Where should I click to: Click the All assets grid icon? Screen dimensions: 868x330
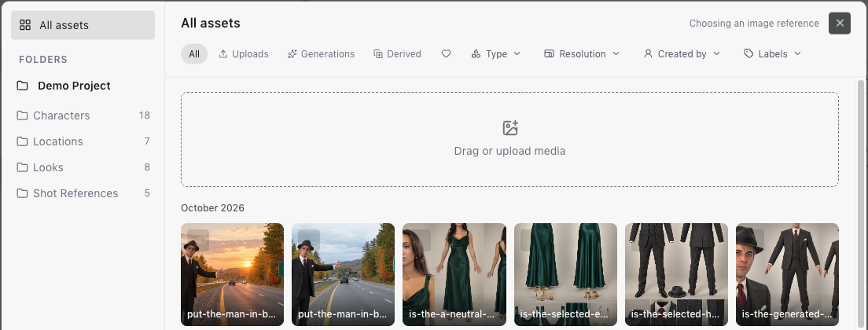coord(25,25)
